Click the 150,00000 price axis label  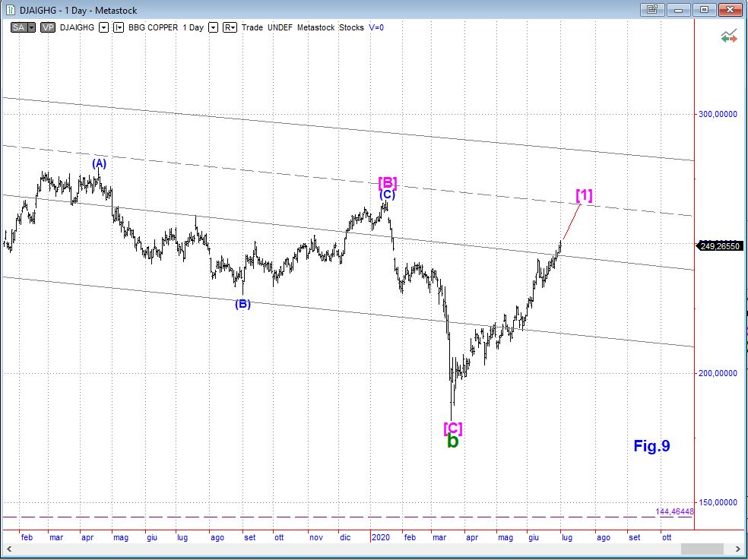(x=718, y=502)
